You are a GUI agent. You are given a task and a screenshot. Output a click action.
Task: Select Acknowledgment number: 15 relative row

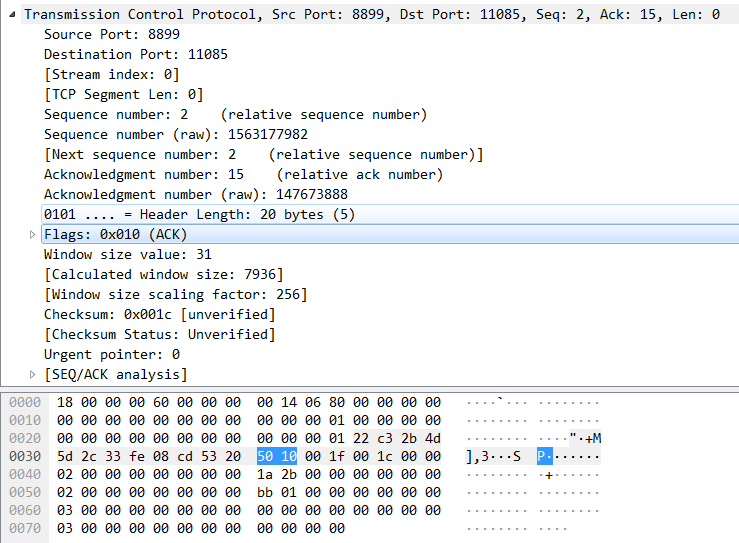[244, 174]
